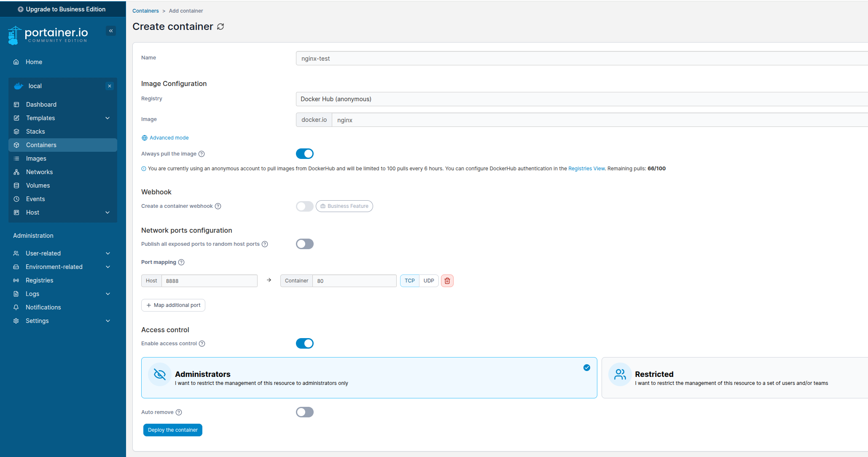
Task: Enable Auto remove for the container
Action: [304, 412]
